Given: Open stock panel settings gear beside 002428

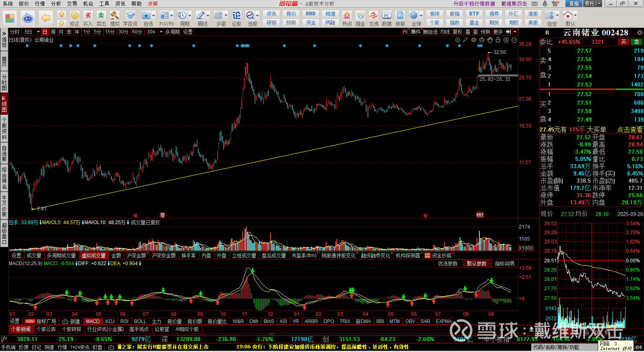Looking at the screenshot, I should [x=640, y=33].
